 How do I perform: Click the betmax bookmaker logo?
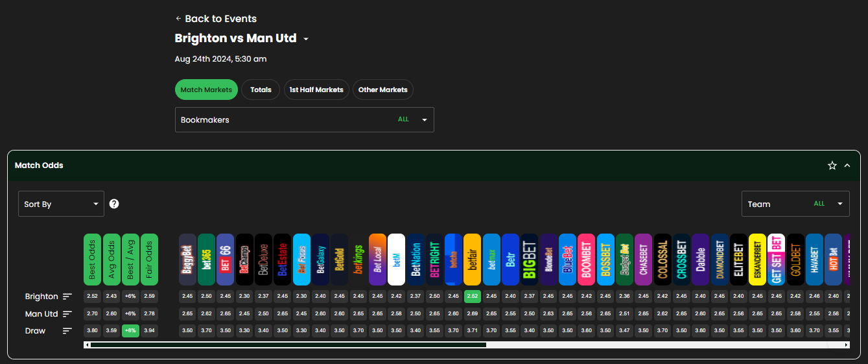[x=491, y=260]
